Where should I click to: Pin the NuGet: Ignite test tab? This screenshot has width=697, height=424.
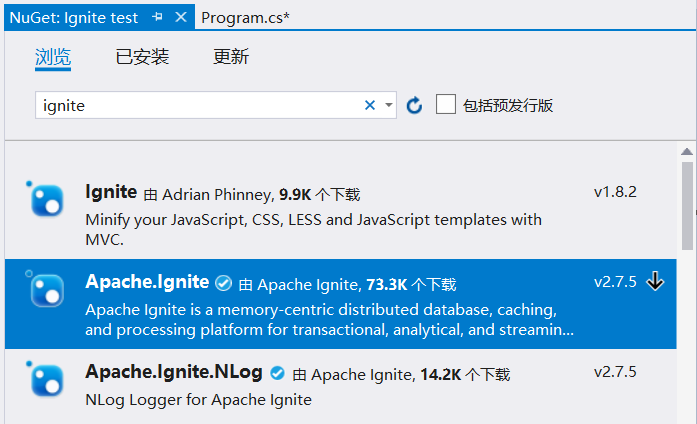pos(157,17)
